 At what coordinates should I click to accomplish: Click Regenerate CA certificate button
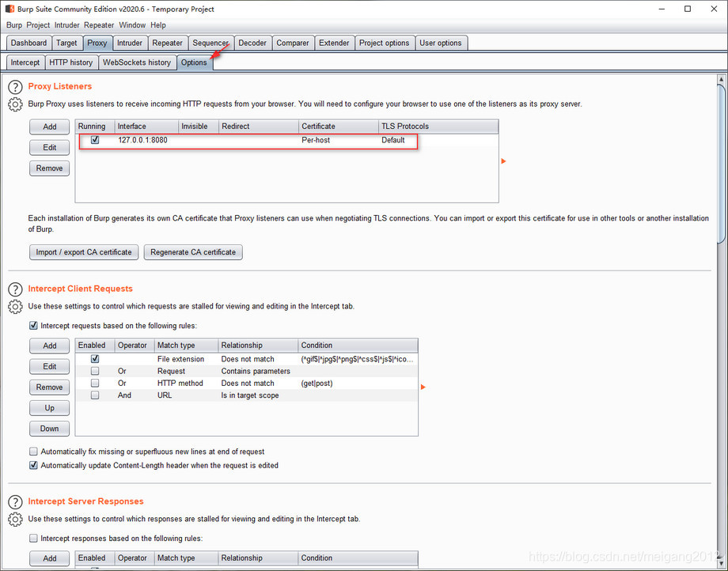(x=193, y=252)
